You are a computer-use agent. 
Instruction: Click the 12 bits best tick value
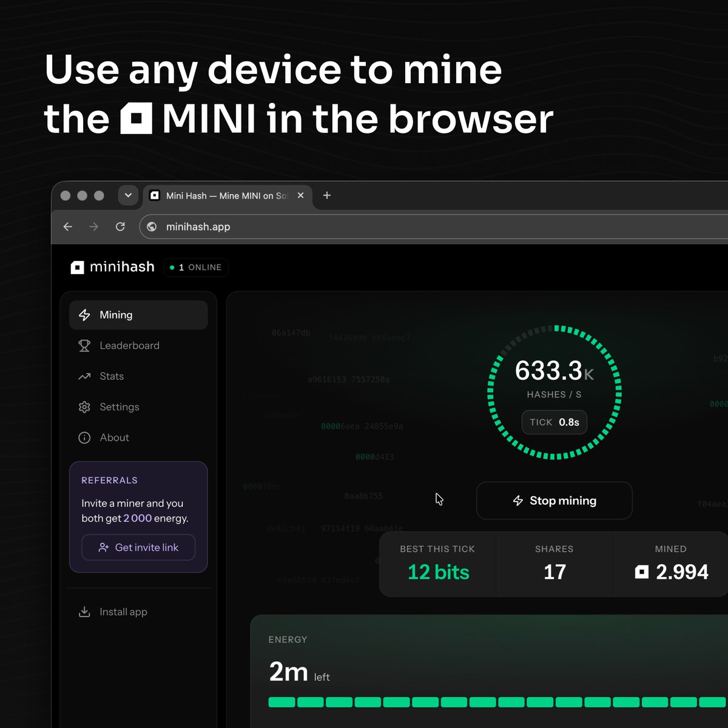click(439, 572)
